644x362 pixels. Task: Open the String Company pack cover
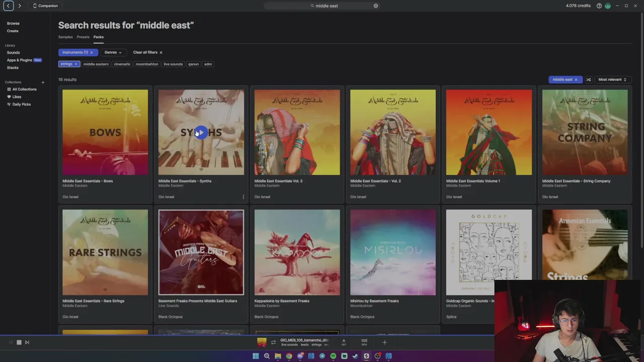coord(585,132)
